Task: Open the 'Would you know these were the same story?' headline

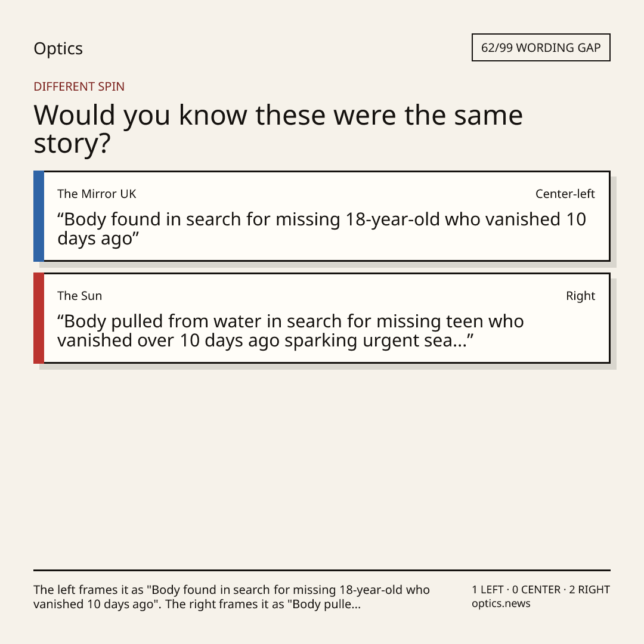Action: click(x=278, y=129)
